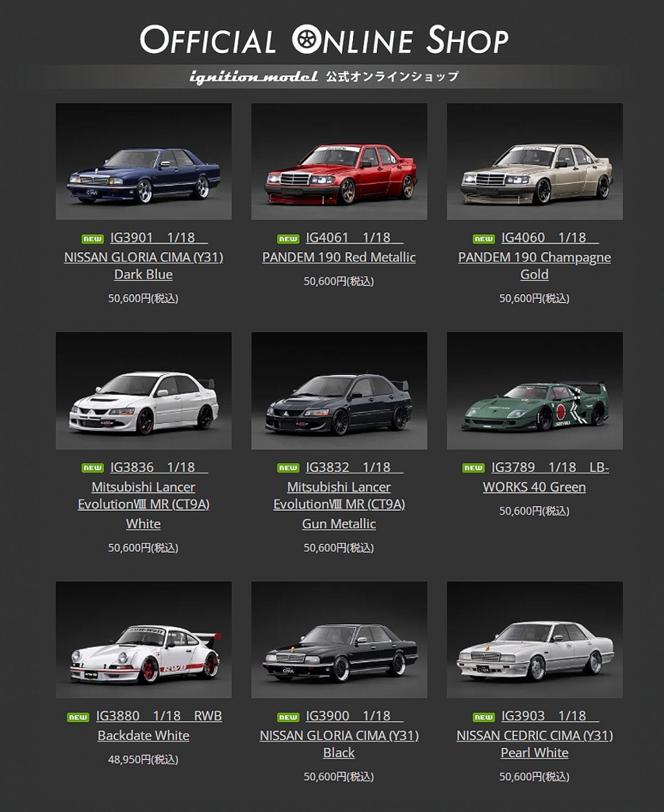
Task: Click the new badge next to IG3836
Action: pos(92,468)
